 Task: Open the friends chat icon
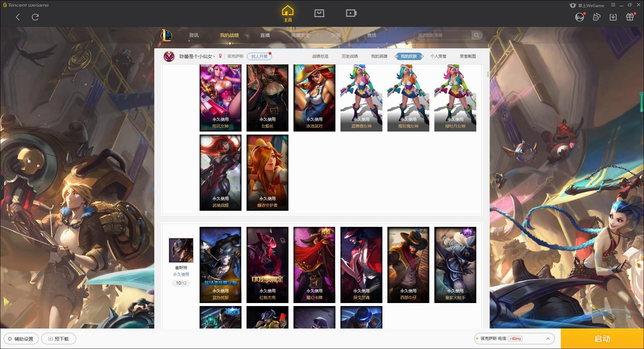pos(596,17)
